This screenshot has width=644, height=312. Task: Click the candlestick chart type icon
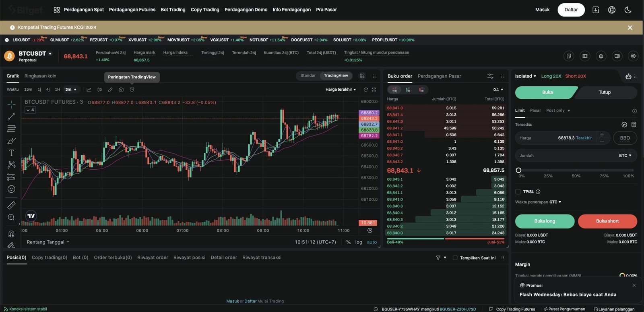[x=99, y=89]
